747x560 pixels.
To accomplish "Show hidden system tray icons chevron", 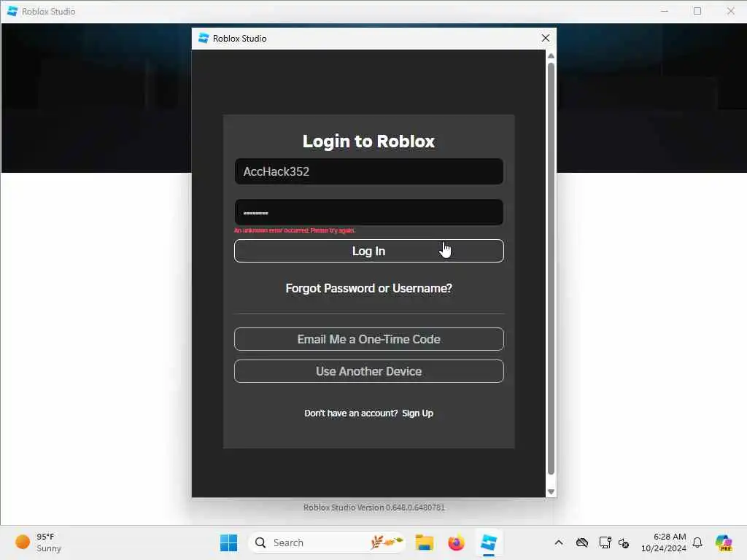I will [x=559, y=542].
